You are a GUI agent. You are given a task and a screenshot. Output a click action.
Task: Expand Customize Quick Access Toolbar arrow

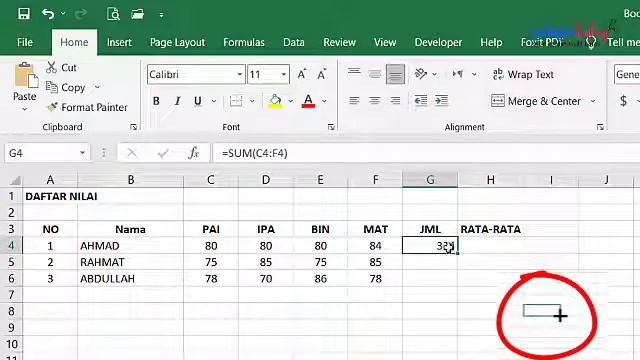click(x=162, y=15)
